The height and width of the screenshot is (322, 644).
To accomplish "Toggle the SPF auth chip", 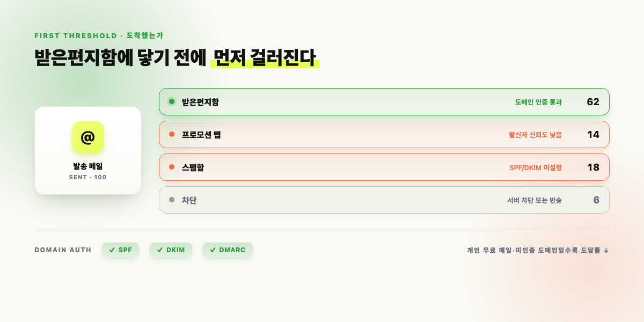I will 121,250.
